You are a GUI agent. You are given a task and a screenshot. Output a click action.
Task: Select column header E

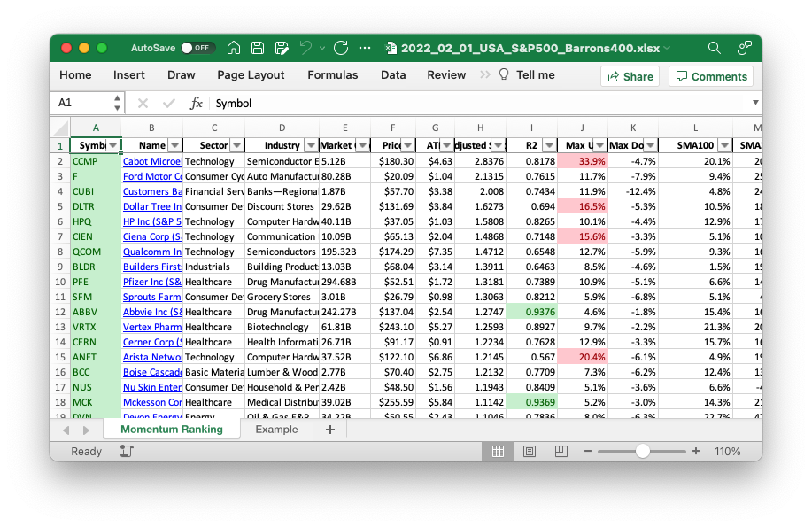344,128
